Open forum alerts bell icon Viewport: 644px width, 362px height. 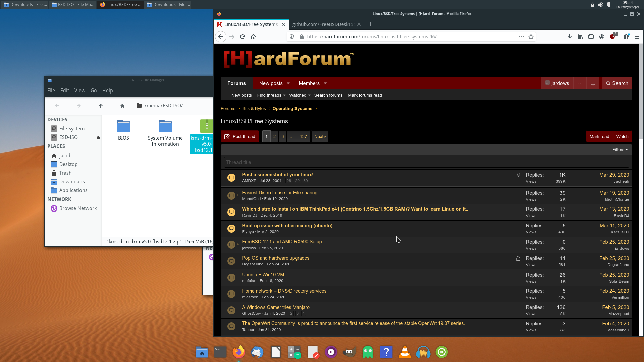pos(593,83)
